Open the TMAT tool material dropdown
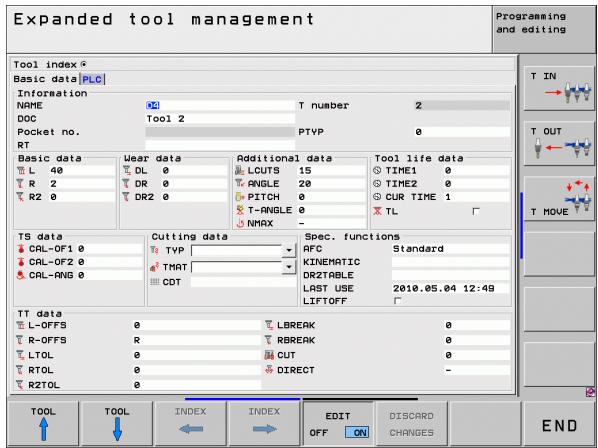The width and height of the screenshot is (598, 448). click(289, 267)
